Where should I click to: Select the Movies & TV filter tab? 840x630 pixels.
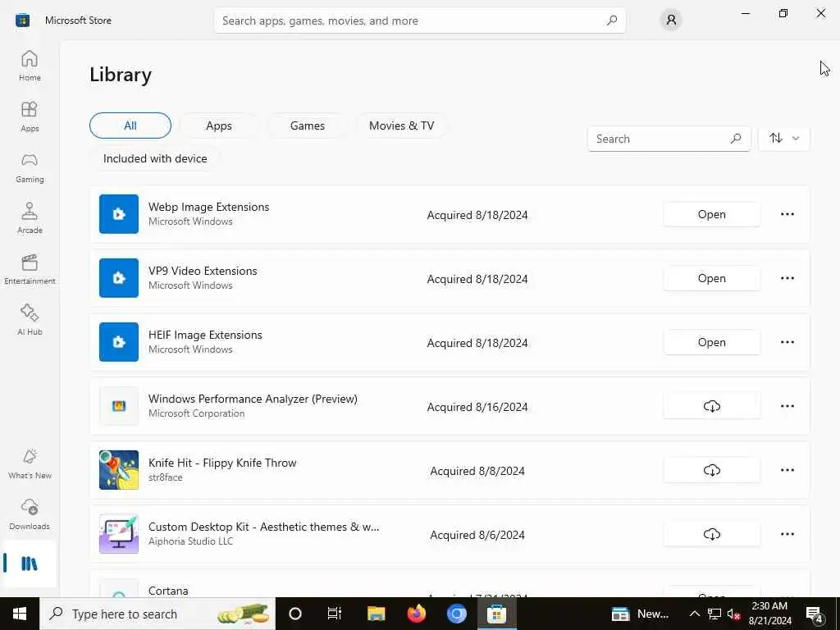point(401,126)
